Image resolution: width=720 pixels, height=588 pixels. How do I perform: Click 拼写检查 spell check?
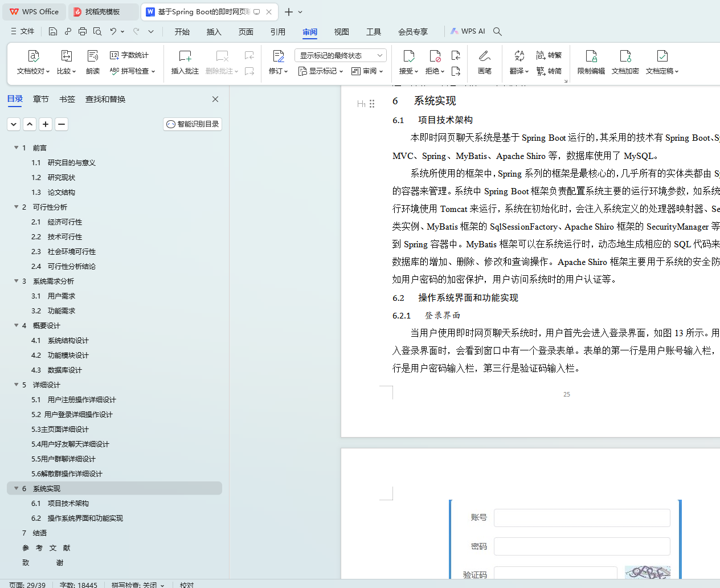(x=132, y=71)
